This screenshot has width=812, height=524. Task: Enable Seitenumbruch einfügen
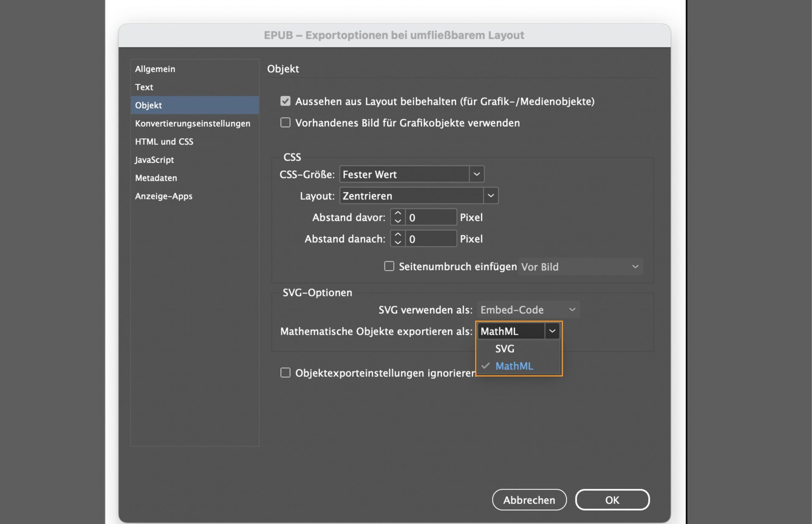tap(389, 266)
